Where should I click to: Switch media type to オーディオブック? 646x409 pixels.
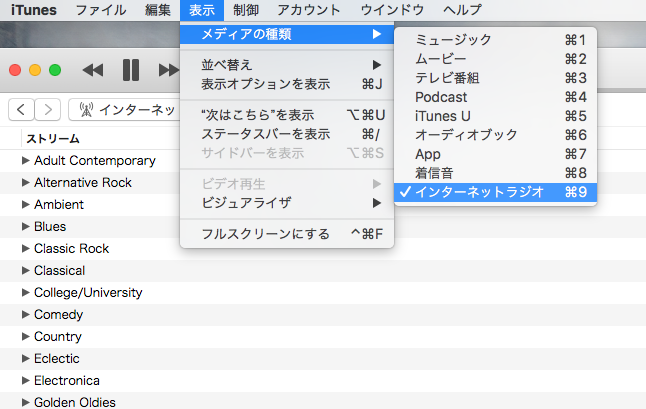click(x=495, y=135)
